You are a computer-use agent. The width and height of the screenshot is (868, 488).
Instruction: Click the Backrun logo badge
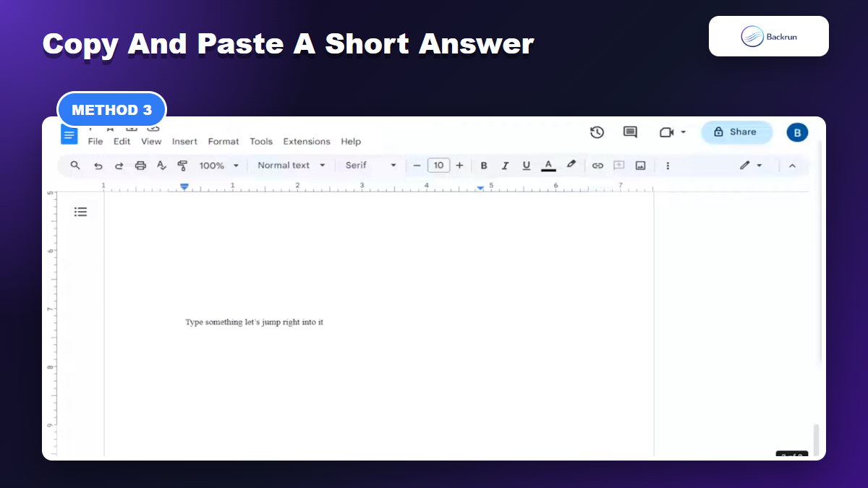coord(769,36)
